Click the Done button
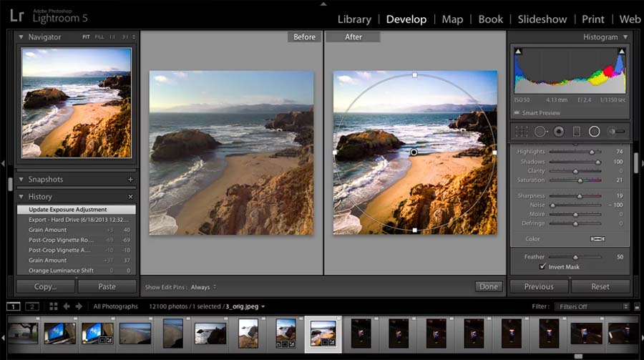Image resolution: width=644 pixels, height=360 pixels. (x=489, y=287)
